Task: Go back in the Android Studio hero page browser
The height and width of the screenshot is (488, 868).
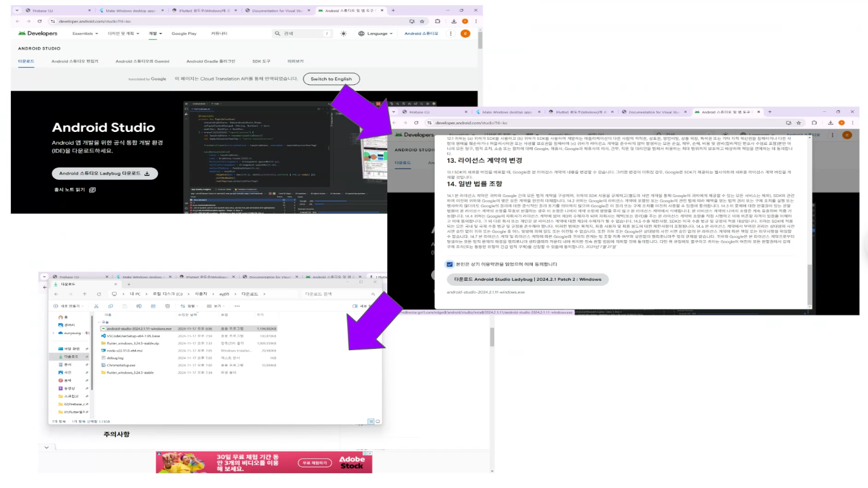Action: 17,21
